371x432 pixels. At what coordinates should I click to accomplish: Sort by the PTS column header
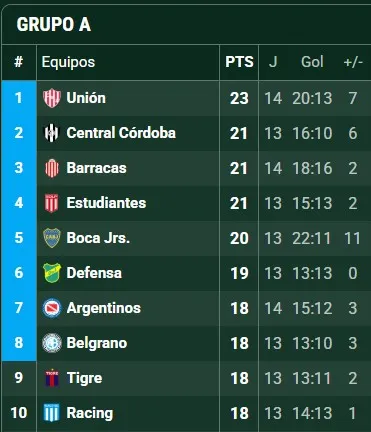[239, 62]
